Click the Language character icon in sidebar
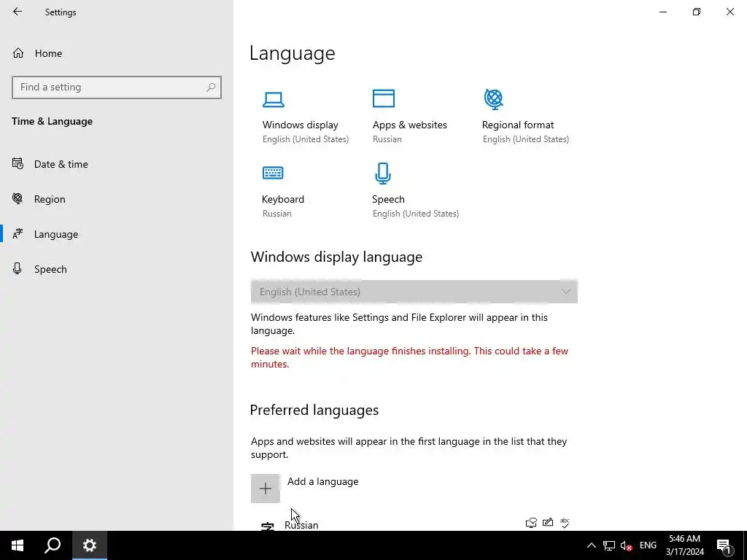The width and height of the screenshot is (747, 560). pos(18,234)
